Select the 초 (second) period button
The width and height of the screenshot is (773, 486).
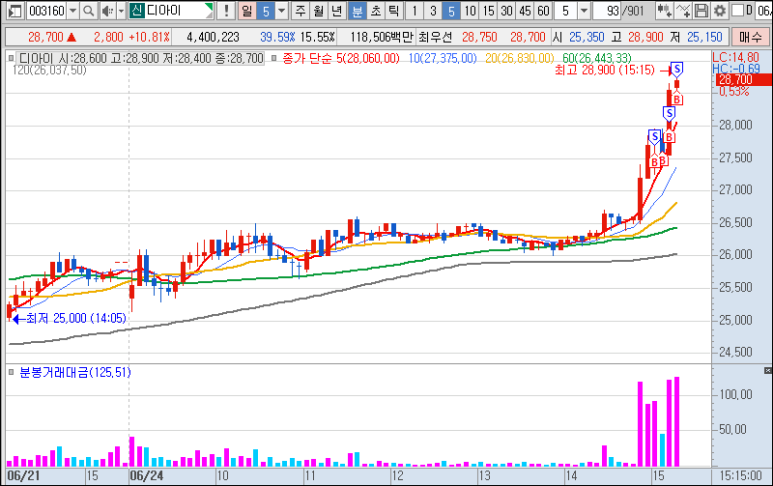376,10
